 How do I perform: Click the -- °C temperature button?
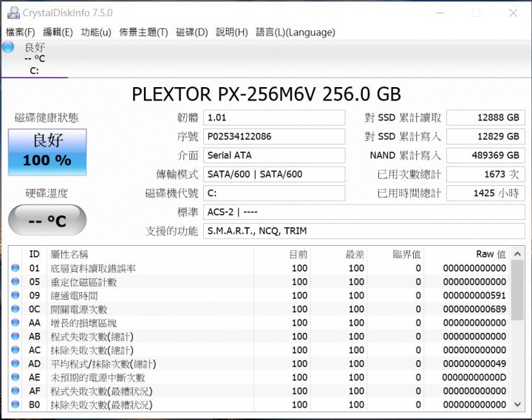point(47,221)
